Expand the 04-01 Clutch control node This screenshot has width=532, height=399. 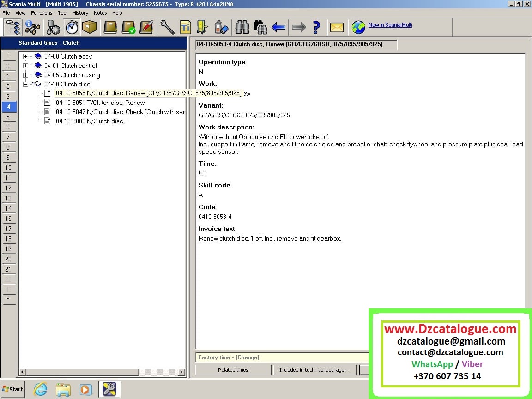[25, 66]
